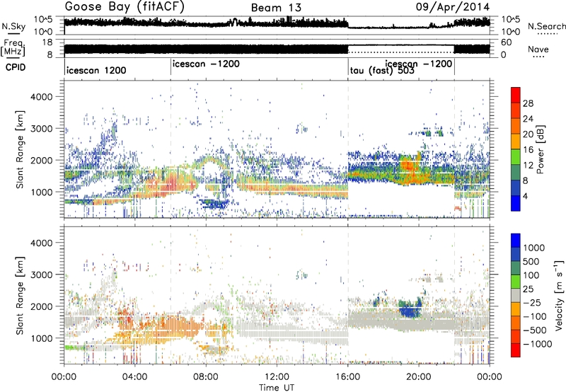Viewport: 566px width, 392px height.
Task: Click the '16:00' time axis label
Action: tap(347, 377)
